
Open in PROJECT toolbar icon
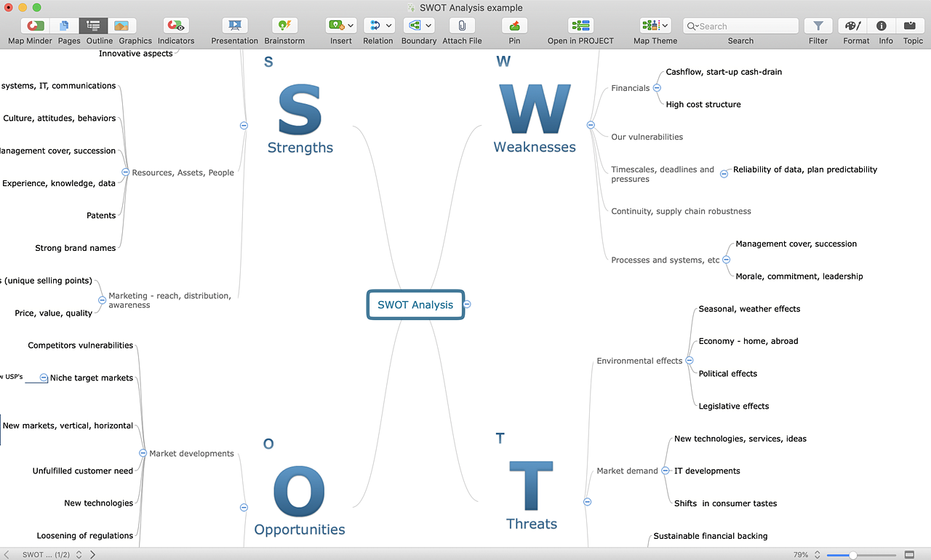point(580,26)
